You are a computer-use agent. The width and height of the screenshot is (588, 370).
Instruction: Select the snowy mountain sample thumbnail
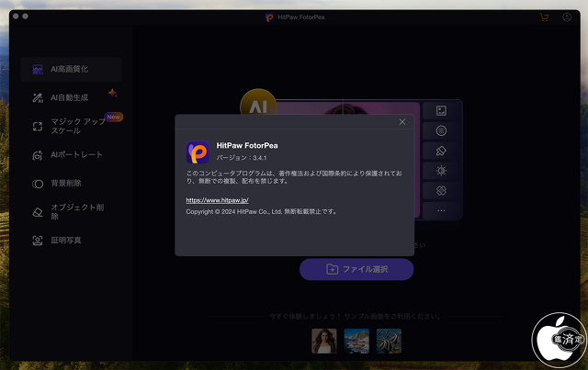click(x=356, y=341)
